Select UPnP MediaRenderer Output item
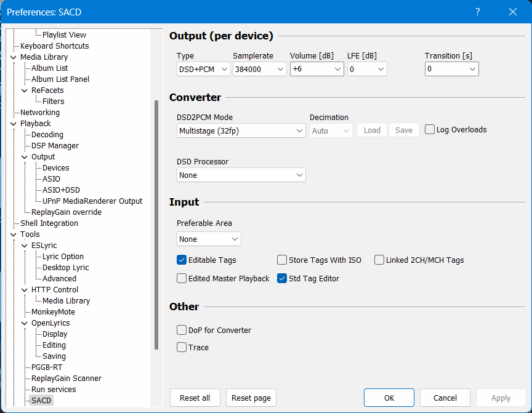The image size is (532, 413). pos(92,201)
